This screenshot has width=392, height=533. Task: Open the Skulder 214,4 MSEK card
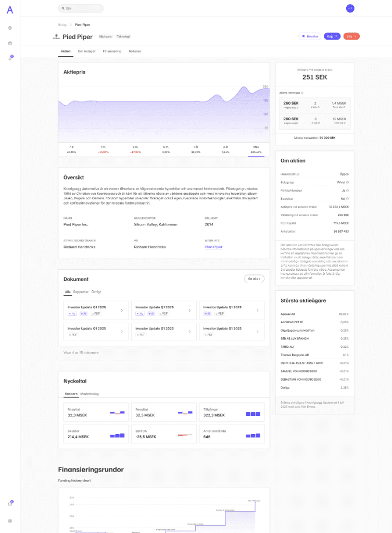coord(96,434)
